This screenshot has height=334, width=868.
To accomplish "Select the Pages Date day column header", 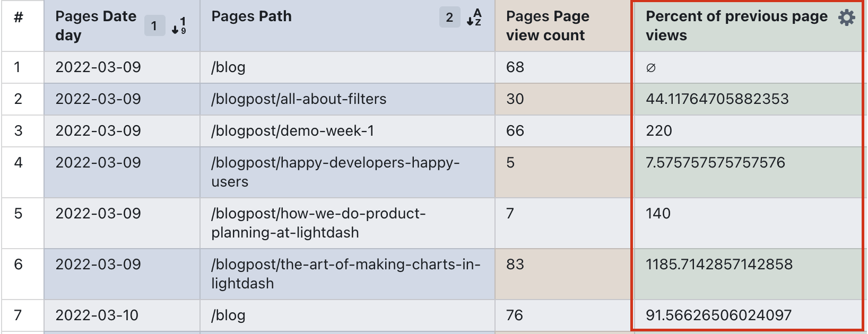I will (x=96, y=25).
